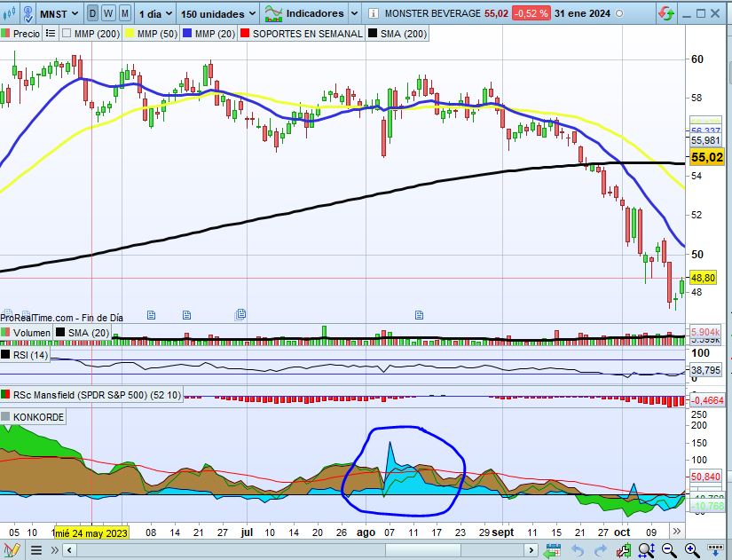732x560 pixels.
Task: Select the monthly M timeframe button
Action: pyautogui.click(x=124, y=13)
